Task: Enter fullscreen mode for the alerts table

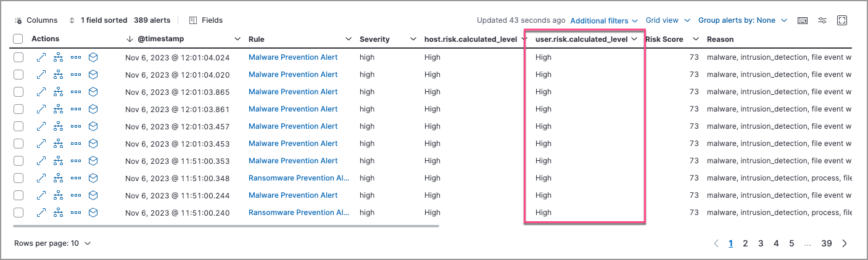Action: coord(842,20)
